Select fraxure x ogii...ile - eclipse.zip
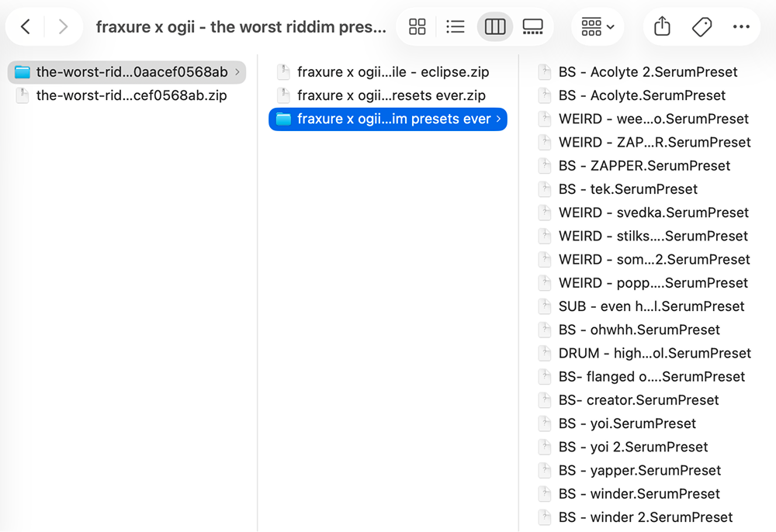Image resolution: width=776 pixels, height=532 pixels. coord(388,72)
